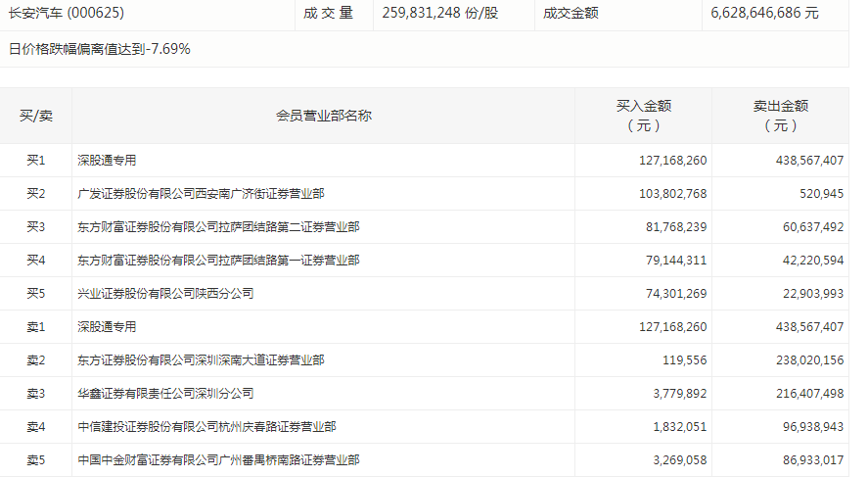Select the 成交量 label cell
This screenshot has width=868, height=478.
click(x=328, y=13)
